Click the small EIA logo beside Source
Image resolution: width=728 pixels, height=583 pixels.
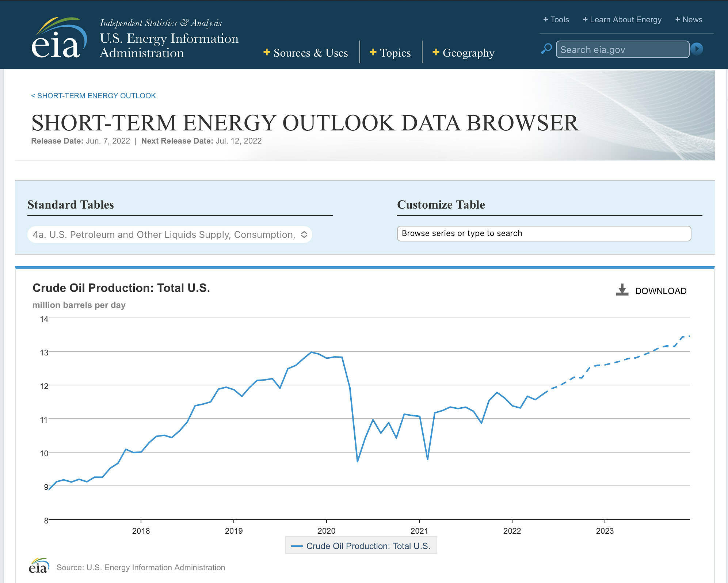[x=39, y=566]
